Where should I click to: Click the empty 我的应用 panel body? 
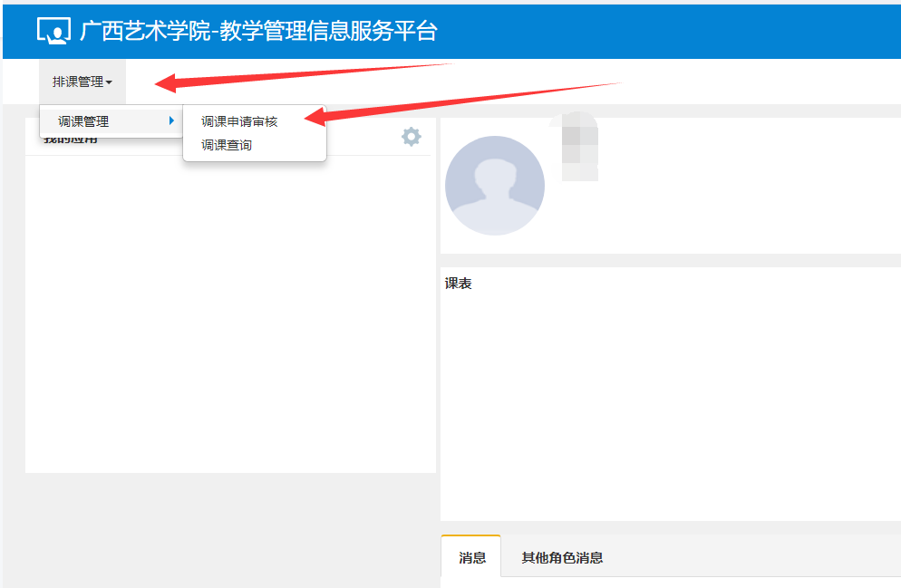coord(230,317)
